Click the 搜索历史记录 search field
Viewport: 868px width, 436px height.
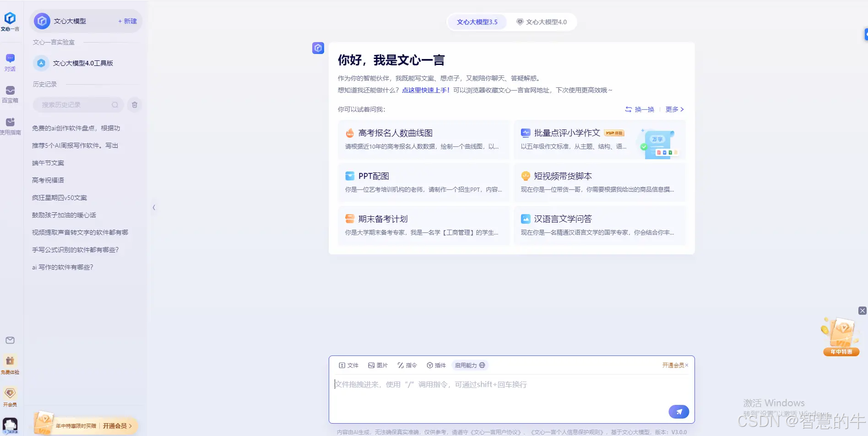pyautogui.click(x=78, y=105)
